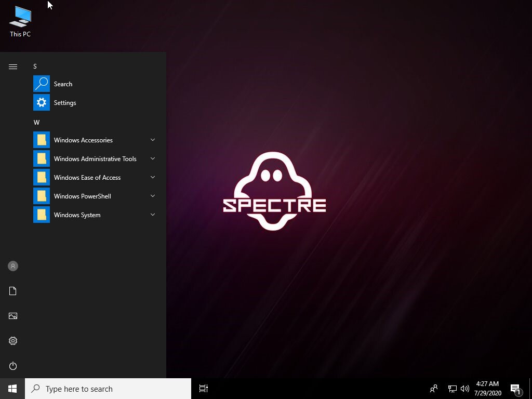The height and width of the screenshot is (399, 532).
Task: Click the Windows Administrative Tools folder icon
Action: click(x=42, y=158)
